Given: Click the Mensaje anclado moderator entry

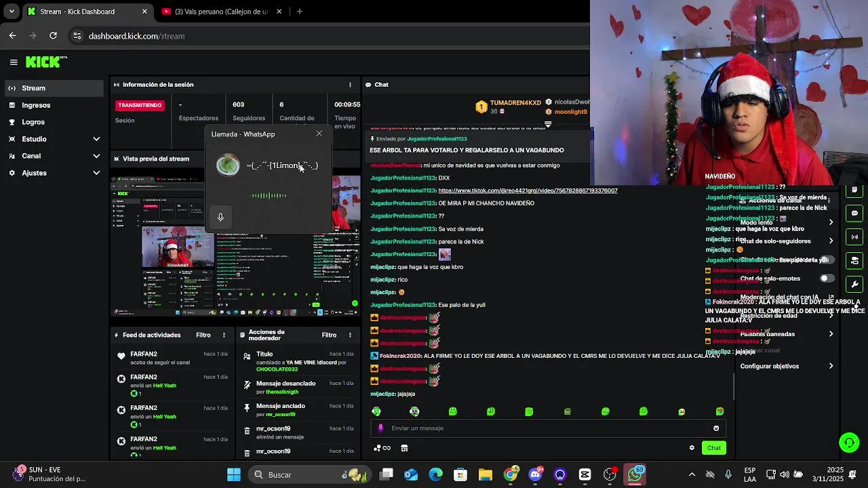Looking at the screenshot, I should (299, 409).
